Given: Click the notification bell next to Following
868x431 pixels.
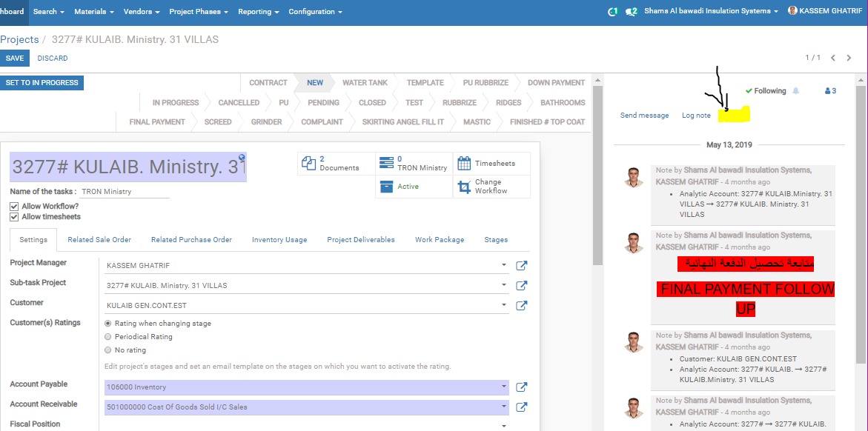Looking at the screenshot, I should [x=796, y=91].
